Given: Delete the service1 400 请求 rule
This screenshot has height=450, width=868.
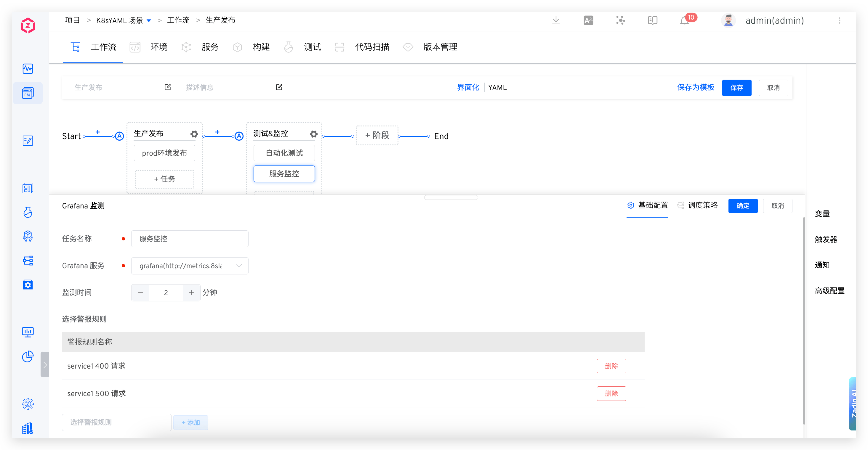Looking at the screenshot, I should click(x=611, y=366).
